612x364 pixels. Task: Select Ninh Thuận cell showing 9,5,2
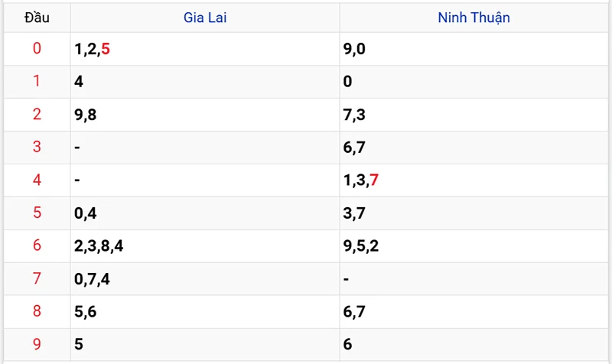click(361, 246)
